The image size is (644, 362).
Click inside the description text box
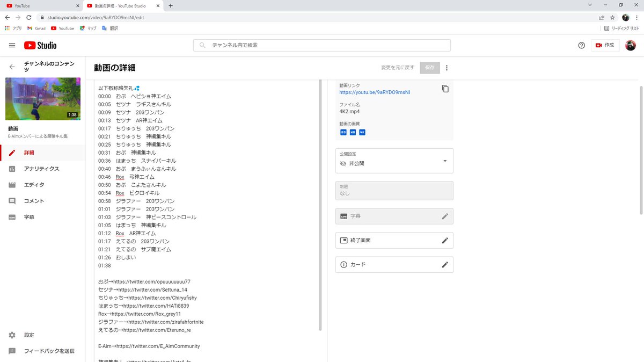[x=207, y=220]
